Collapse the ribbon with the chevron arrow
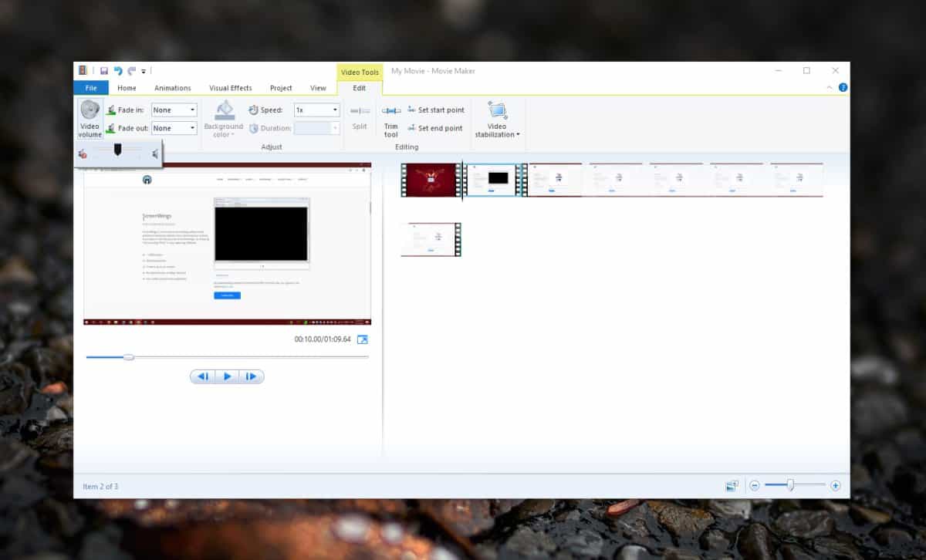The height and width of the screenshot is (560, 926). (830, 88)
